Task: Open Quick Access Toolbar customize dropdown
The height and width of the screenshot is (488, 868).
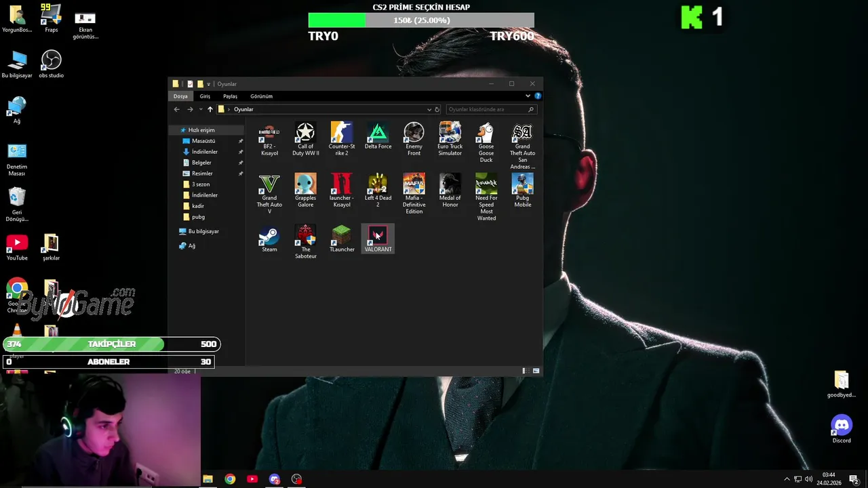Action: pos(209,84)
